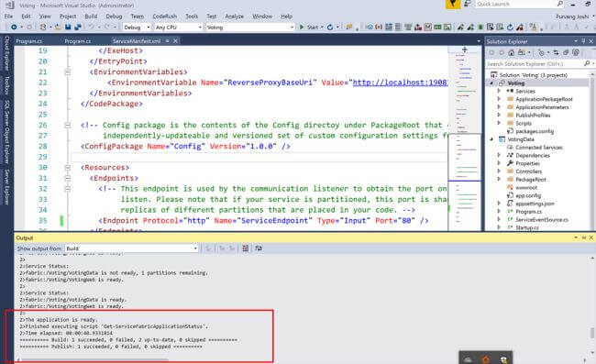Close the ServiceManifest.xml tab
The height and width of the screenshot is (364, 596).
point(175,40)
